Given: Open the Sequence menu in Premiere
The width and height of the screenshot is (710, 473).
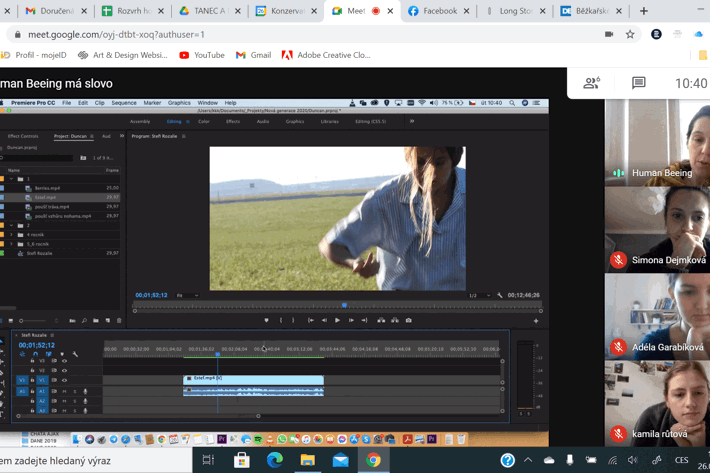Looking at the screenshot, I should [124, 103].
